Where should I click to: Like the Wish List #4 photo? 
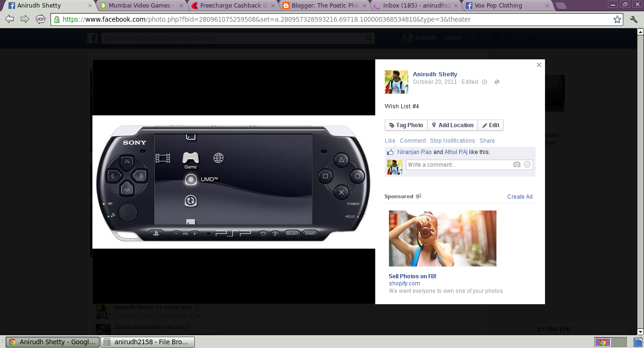pyautogui.click(x=390, y=141)
